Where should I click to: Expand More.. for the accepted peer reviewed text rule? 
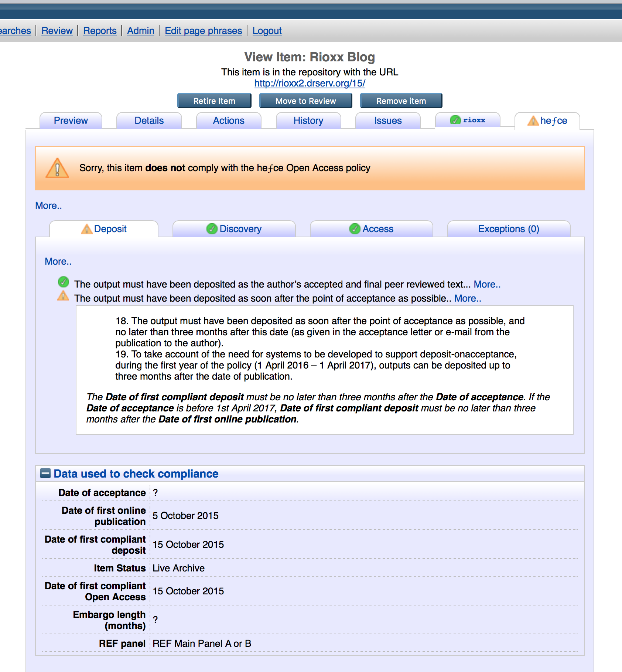click(487, 284)
